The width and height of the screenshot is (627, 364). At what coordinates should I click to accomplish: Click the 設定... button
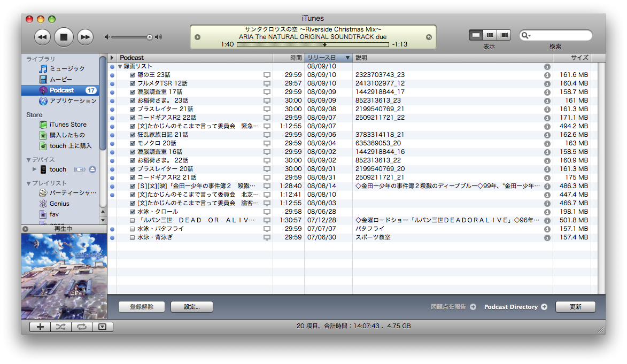coord(192,307)
